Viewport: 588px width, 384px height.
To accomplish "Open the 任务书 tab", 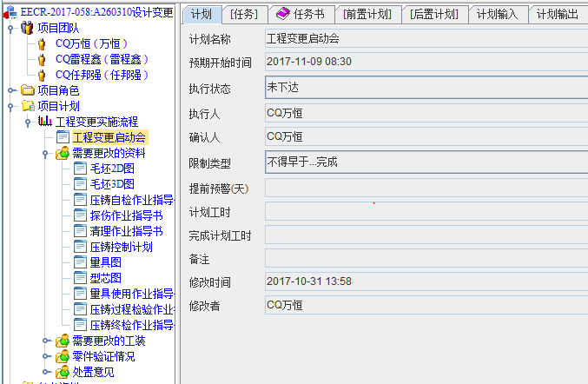I will click(x=302, y=14).
